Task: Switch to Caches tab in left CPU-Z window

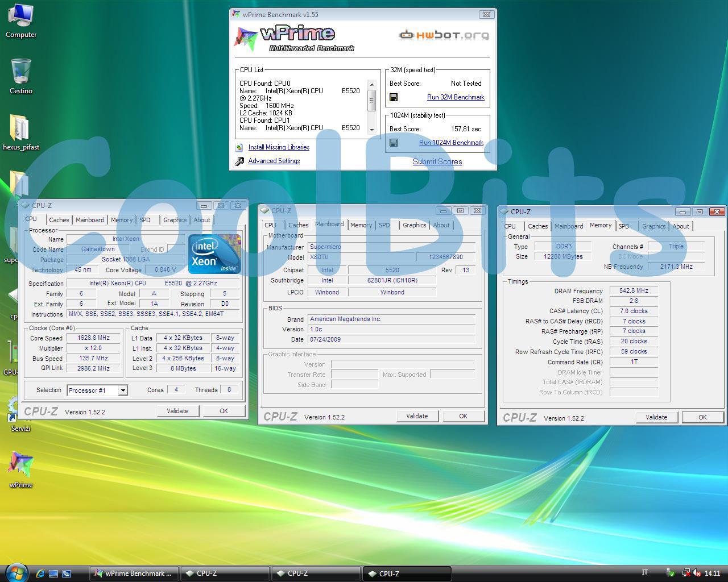Action: (x=59, y=220)
